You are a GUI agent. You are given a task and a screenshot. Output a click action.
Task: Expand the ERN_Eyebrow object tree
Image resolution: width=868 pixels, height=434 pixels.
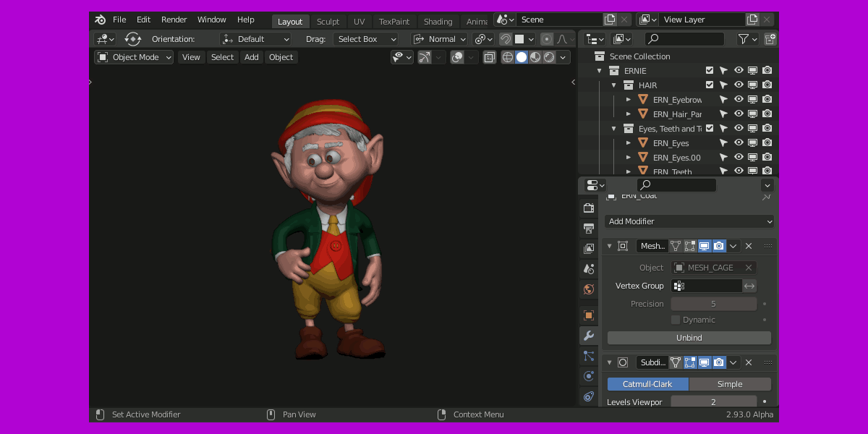click(629, 99)
